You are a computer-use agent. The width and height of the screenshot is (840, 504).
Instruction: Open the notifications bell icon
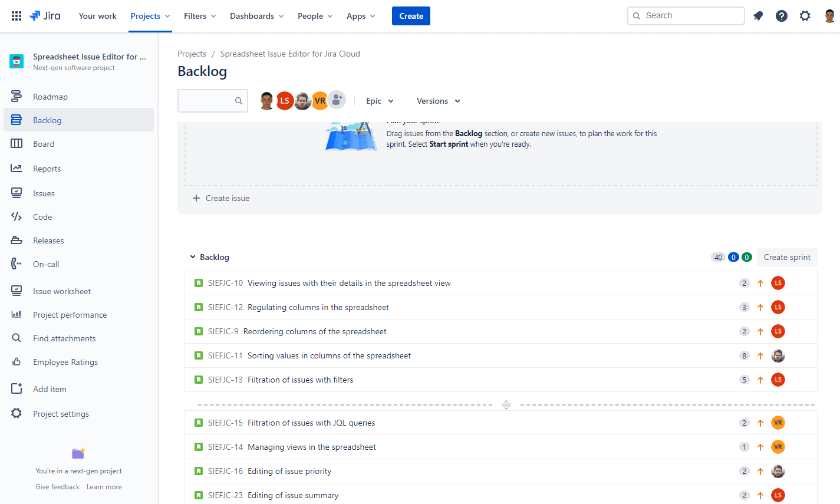point(758,16)
